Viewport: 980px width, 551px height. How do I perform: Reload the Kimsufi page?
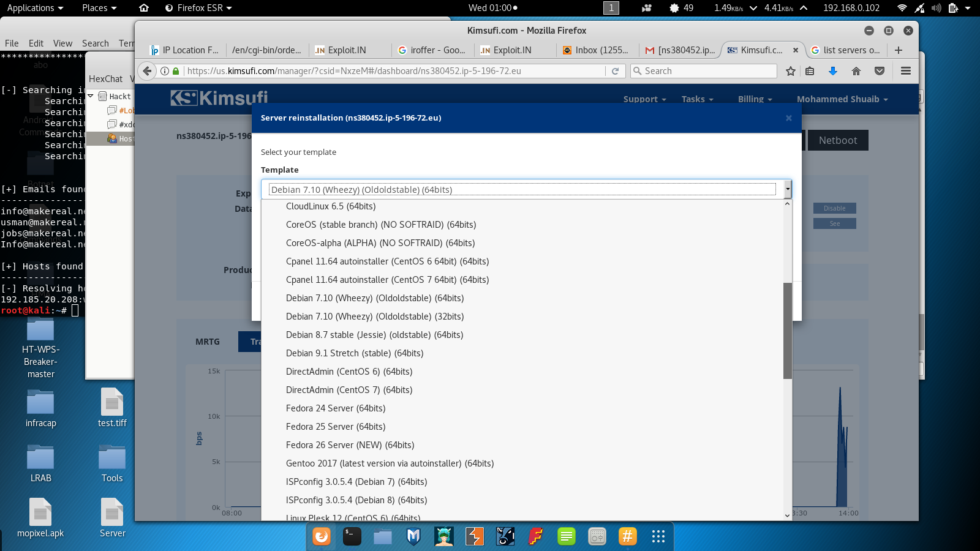click(x=616, y=71)
